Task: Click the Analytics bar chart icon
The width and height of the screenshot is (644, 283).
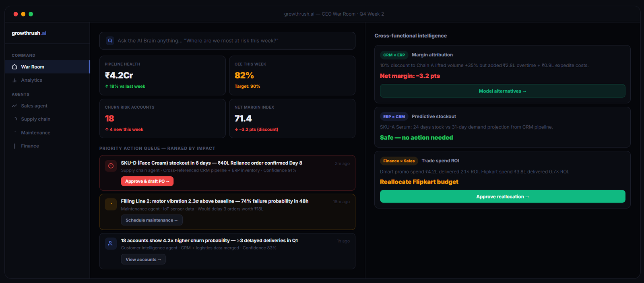Action: click(14, 80)
